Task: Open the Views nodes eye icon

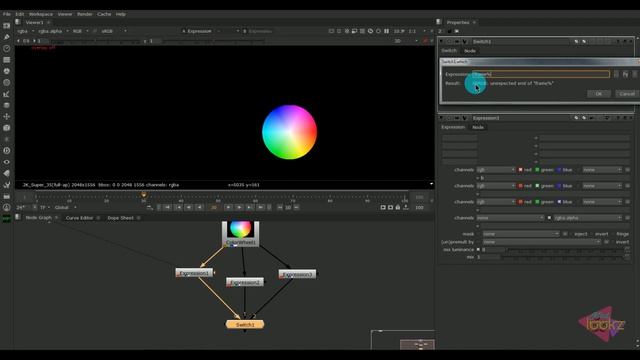Action: pos(7,162)
